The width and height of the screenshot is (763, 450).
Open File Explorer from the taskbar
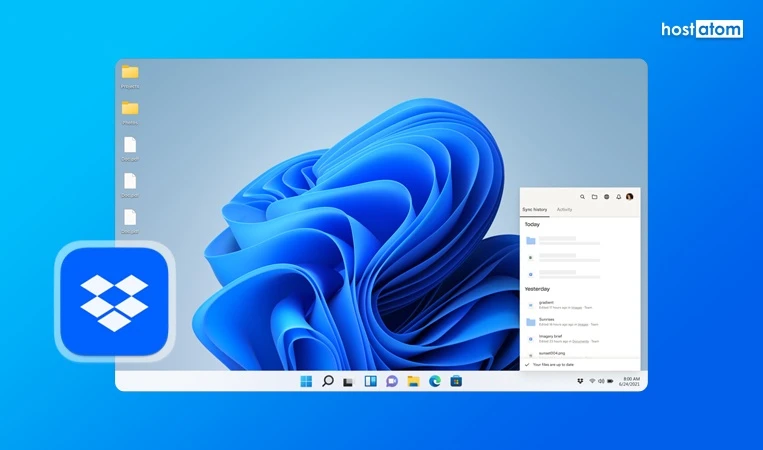pyautogui.click(x=414, y=381)
